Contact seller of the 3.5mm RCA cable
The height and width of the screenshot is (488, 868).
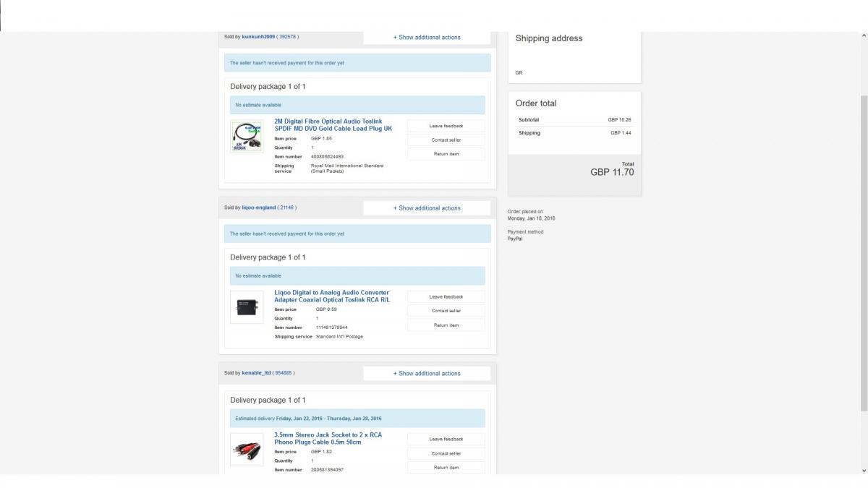(446, 453)
